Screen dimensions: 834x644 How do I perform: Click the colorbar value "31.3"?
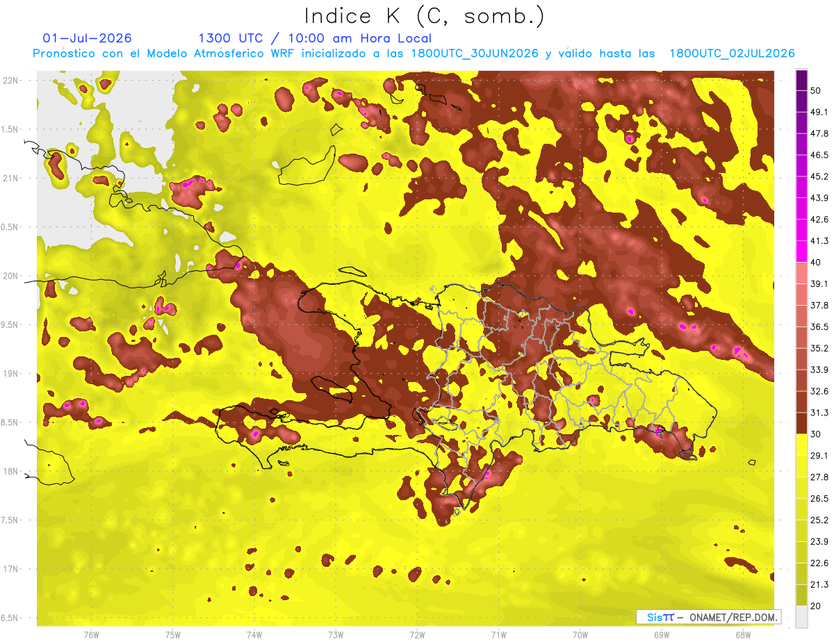819,413
